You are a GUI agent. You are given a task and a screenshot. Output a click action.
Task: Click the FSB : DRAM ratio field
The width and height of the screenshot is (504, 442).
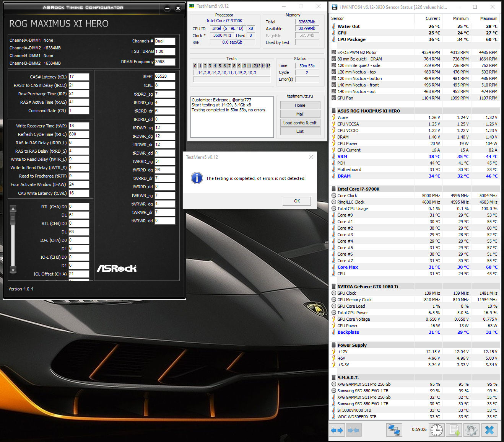point(165,51)
